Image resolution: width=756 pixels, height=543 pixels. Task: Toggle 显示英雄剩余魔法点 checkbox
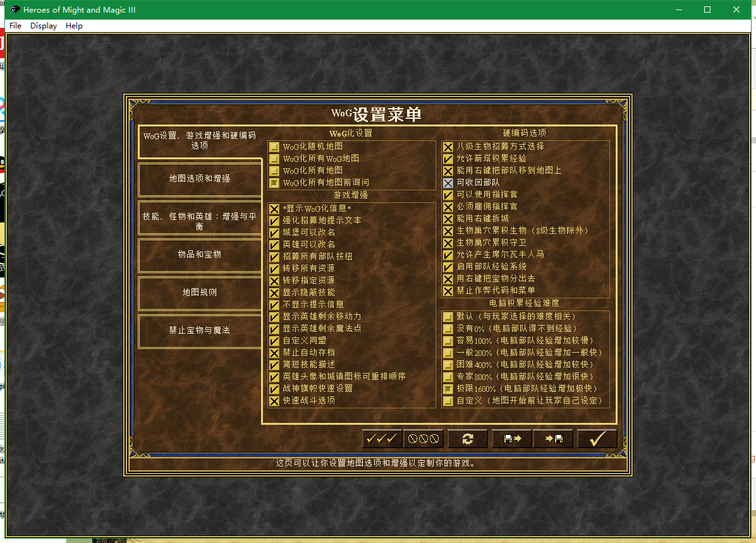pyautogui.click(x=274, y=329)
